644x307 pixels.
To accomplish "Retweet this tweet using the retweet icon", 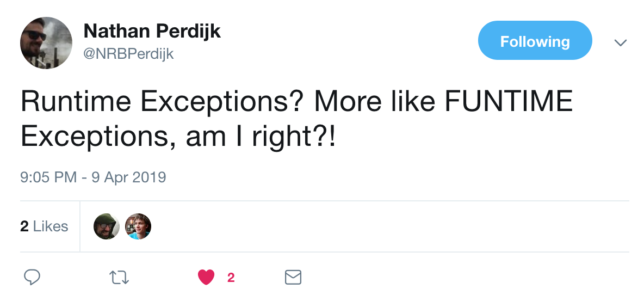I will tap(119, 278).
